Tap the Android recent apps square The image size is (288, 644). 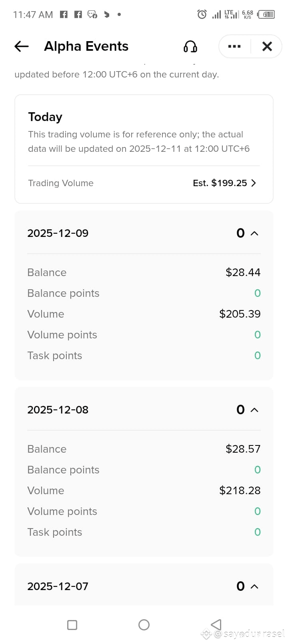(72, 625)
